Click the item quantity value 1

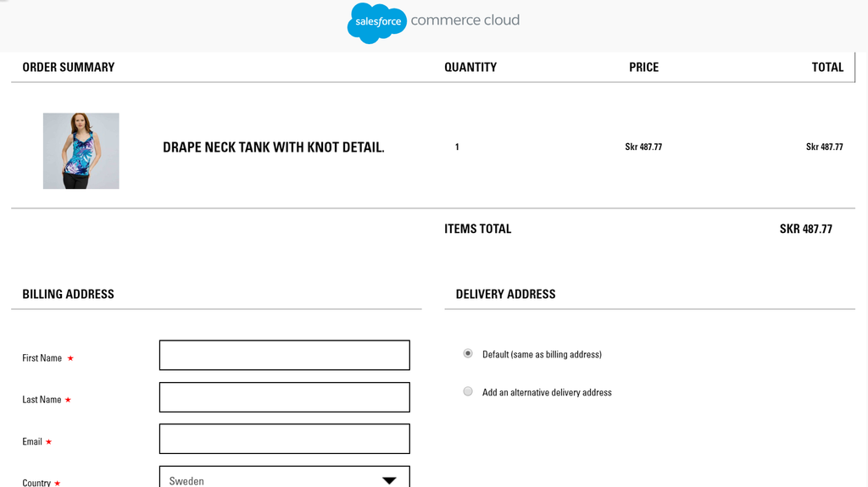coord(457,147)
